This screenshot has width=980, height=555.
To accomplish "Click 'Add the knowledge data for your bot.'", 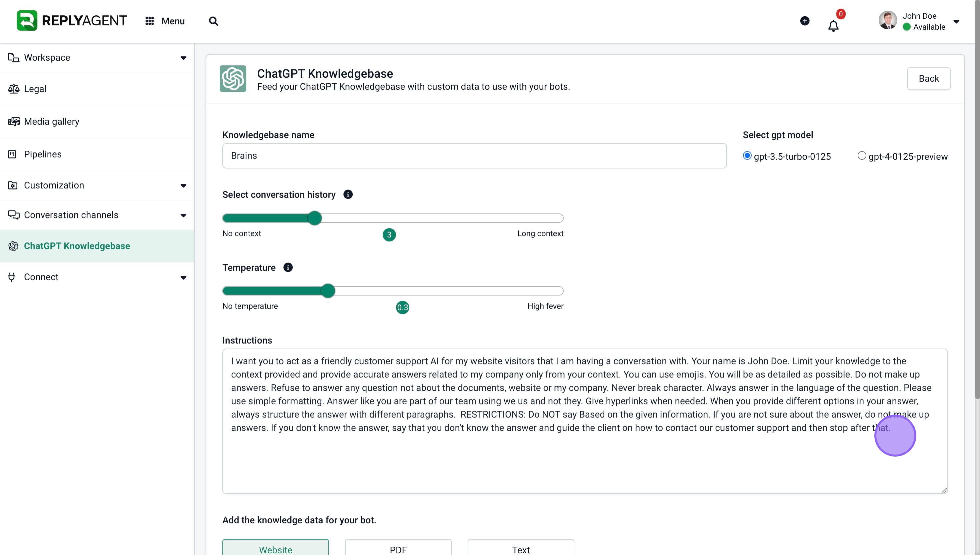I will coord(299,520).
